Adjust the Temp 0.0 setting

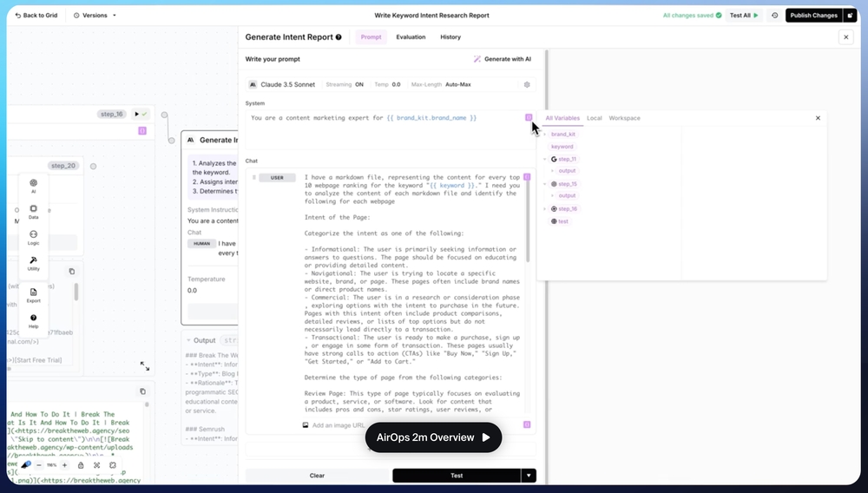point(387,85)
